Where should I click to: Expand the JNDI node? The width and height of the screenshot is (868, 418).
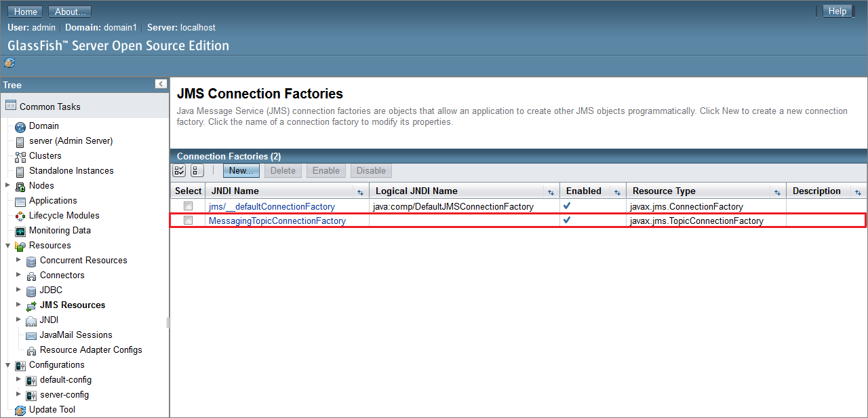pos(18,320)
